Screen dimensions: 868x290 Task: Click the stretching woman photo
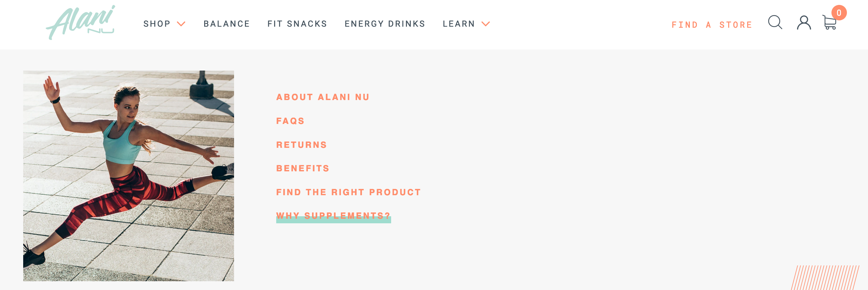pyautogui.click(x=129, y=176)
